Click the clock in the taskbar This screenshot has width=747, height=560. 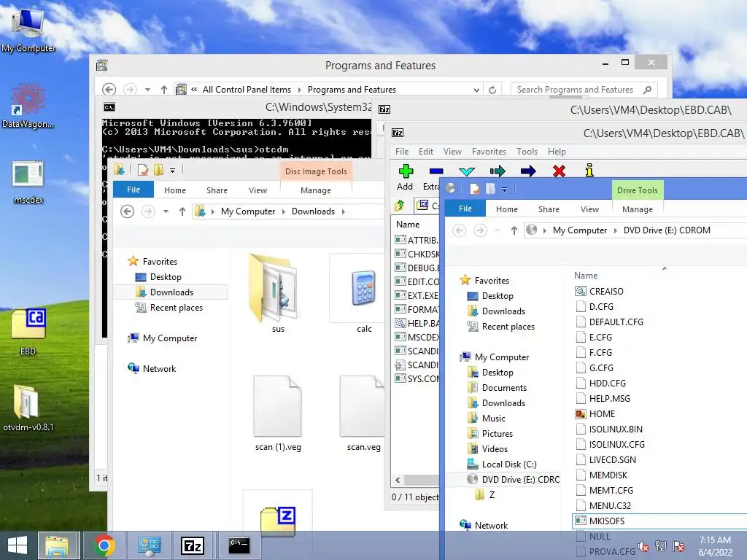[715, 546]
